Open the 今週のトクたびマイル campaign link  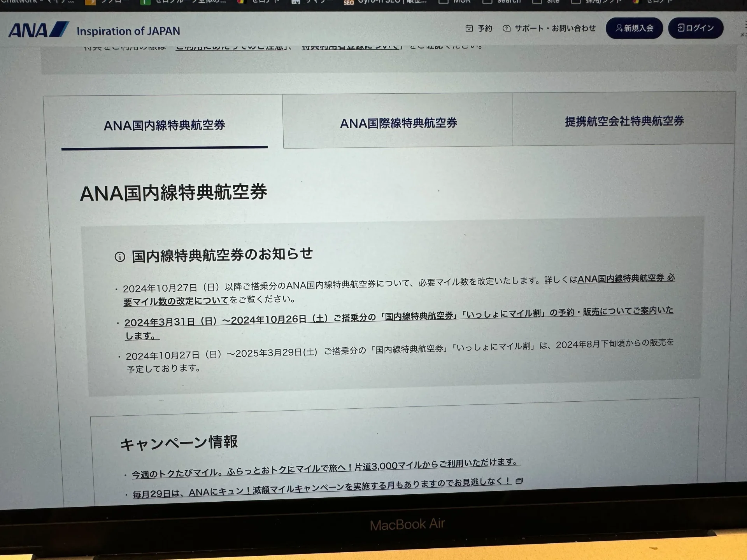[x=326, y=468]
